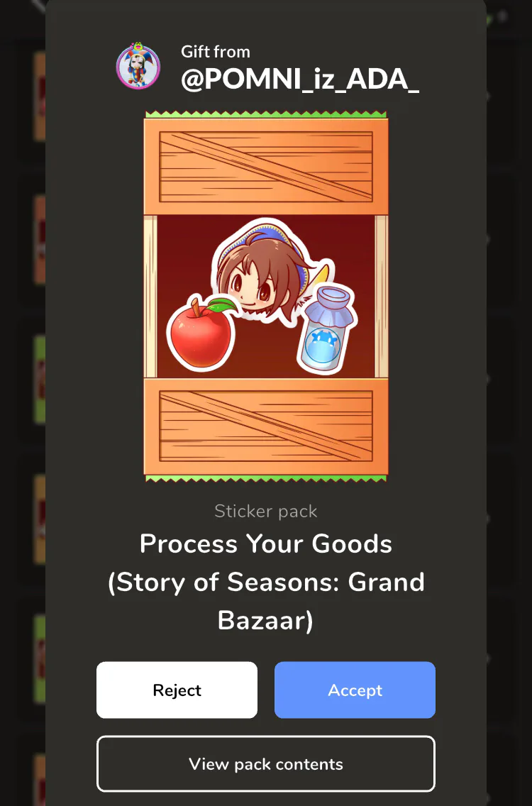The width and height of the screenshot is (532, 806).
Task: Tap the red apple sticker
Action: pyautogui.click(x=202, y=331)
